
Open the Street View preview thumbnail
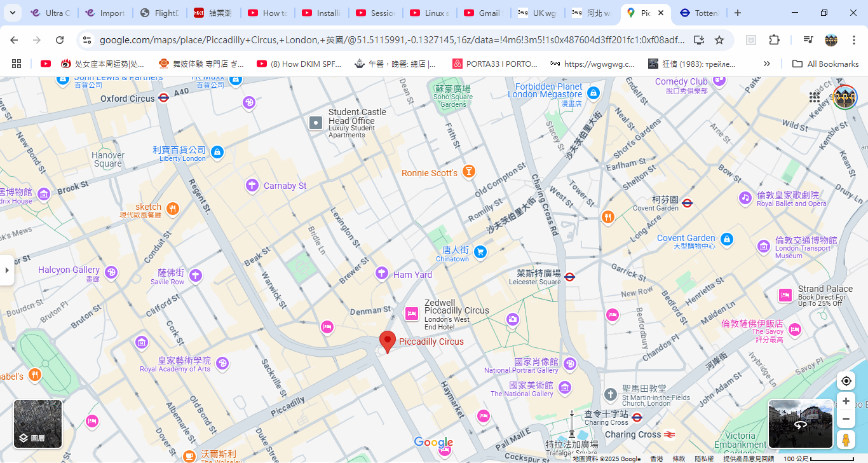click(800, 424)
